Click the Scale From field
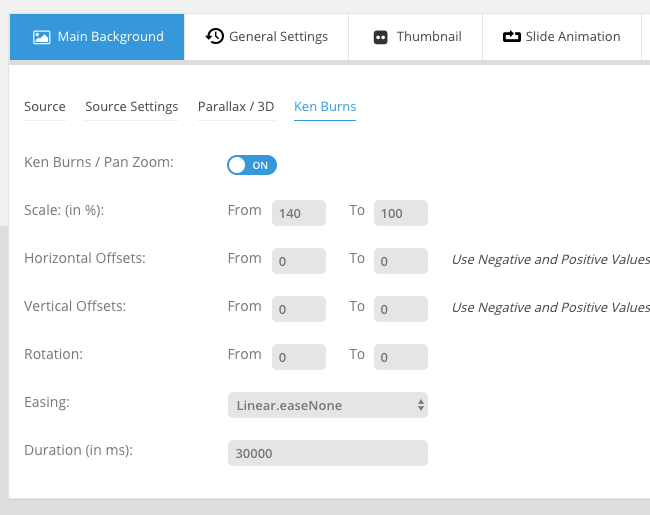650x515 pixels. (x=299, y=213)
